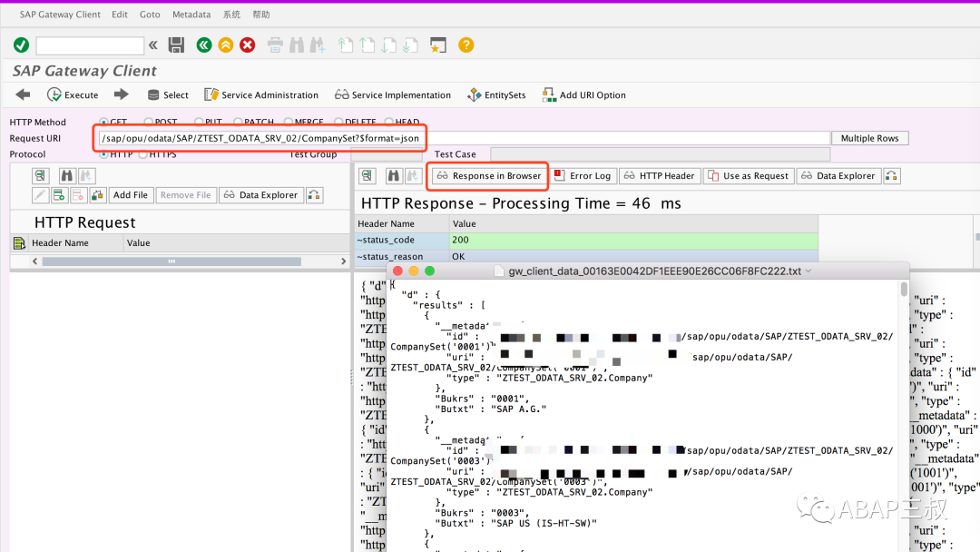Select the POST HTTP method radio button
The image size is (980, 552).
(x=148, y=122)
